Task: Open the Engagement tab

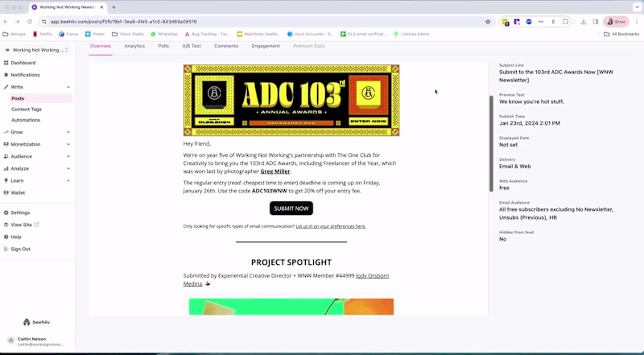Action: 266,46
